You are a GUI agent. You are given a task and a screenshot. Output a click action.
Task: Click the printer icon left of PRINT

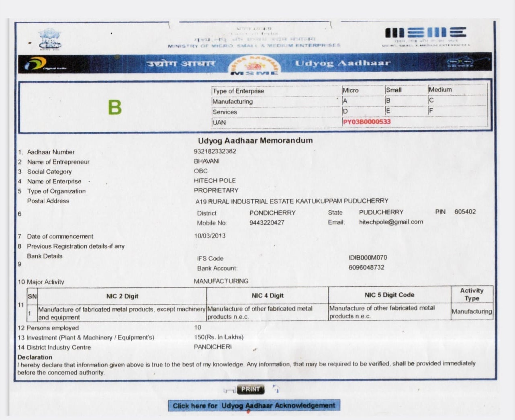[230, 389]
